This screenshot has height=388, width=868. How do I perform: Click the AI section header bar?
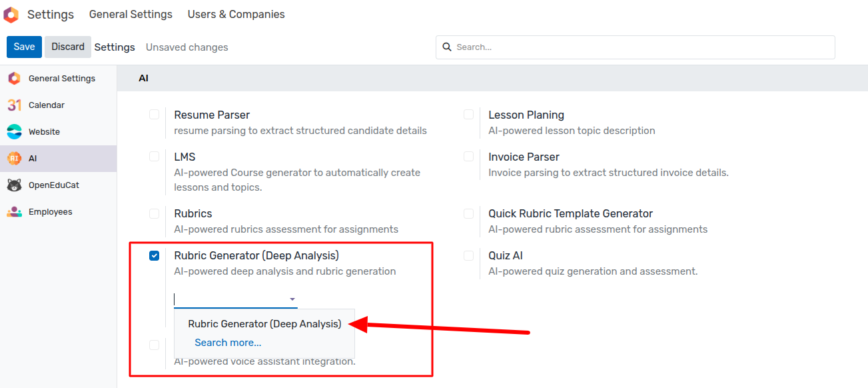click(492, 78)
